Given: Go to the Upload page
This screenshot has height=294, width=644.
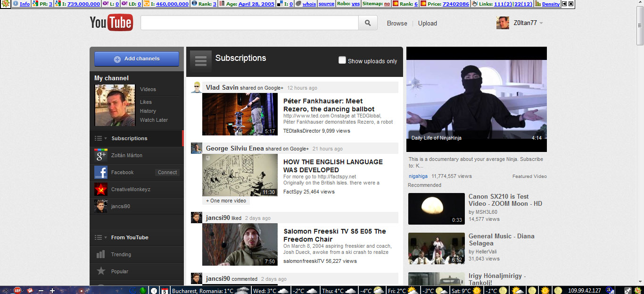Looking at the screenshot, I should [427, 23].
